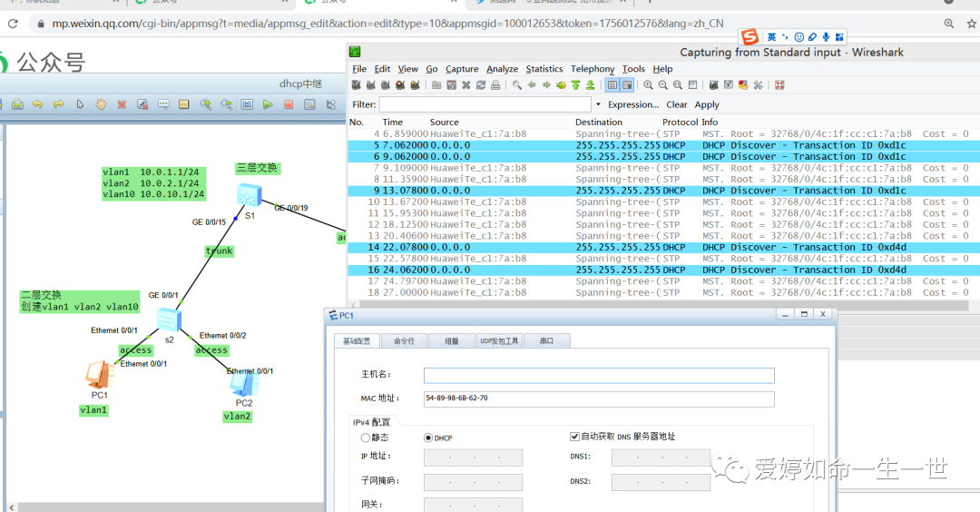Click the undo arrow in eNSP toolbar
980x512 pixels.
tap(37, 104)
